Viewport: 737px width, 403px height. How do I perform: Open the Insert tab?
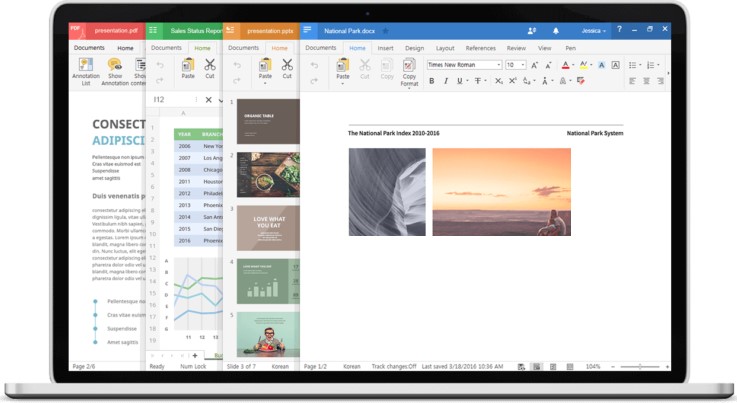(x=385, y=48)
